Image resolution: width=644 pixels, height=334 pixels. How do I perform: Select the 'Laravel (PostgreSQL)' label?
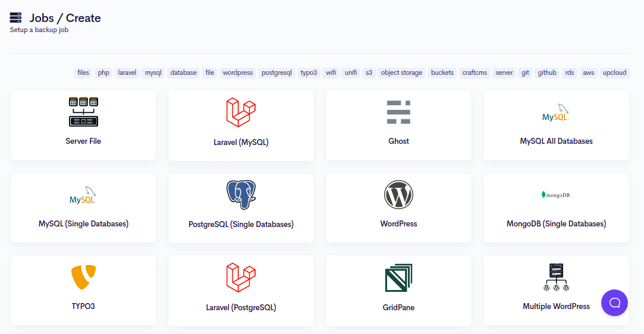coord(241,308)
